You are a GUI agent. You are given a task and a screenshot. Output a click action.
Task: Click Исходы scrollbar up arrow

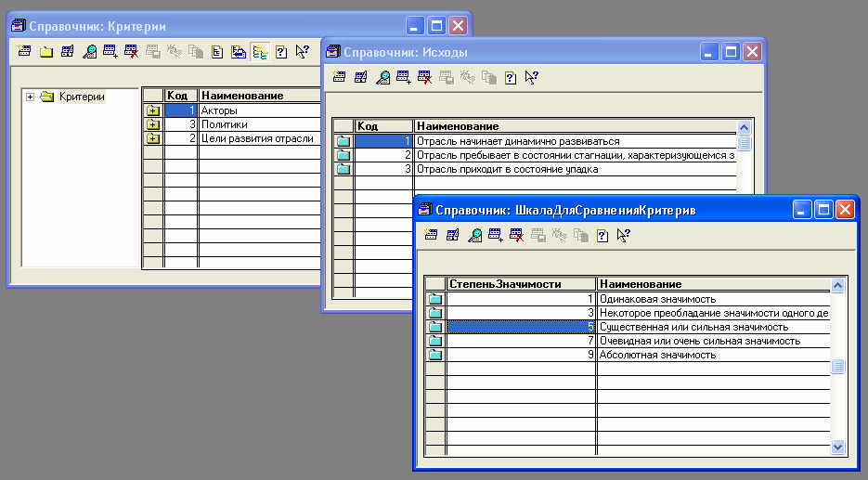(x=744, y=128)
